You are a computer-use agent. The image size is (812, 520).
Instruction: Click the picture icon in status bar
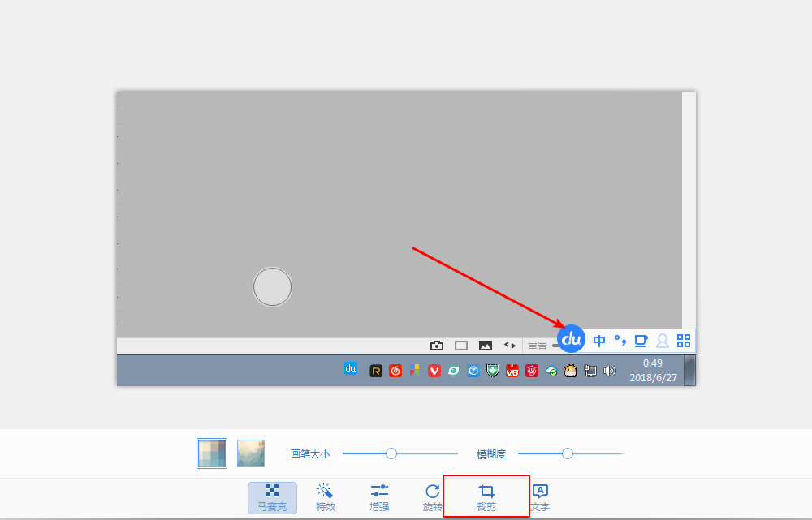[x=486, y=346]
